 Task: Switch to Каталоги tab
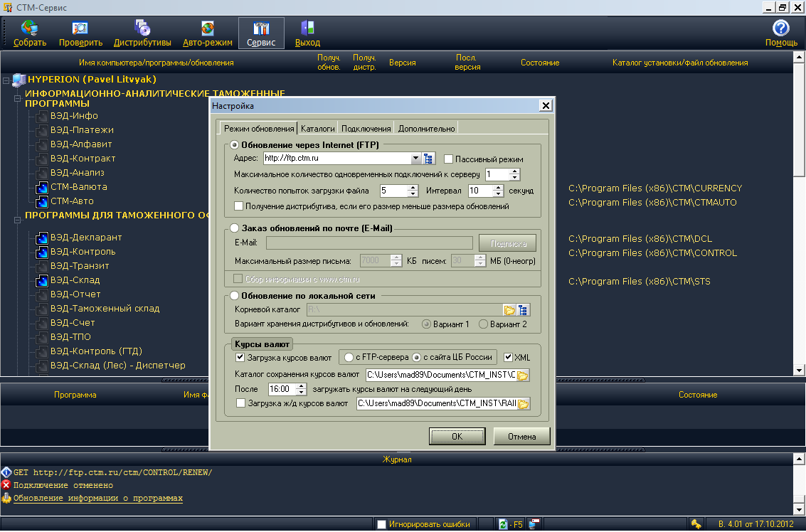click(318, 129)
